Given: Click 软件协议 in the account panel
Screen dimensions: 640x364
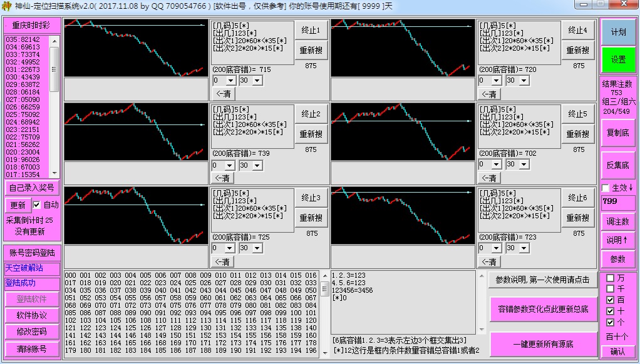Looking at the screenshot, I should (31, 315).
